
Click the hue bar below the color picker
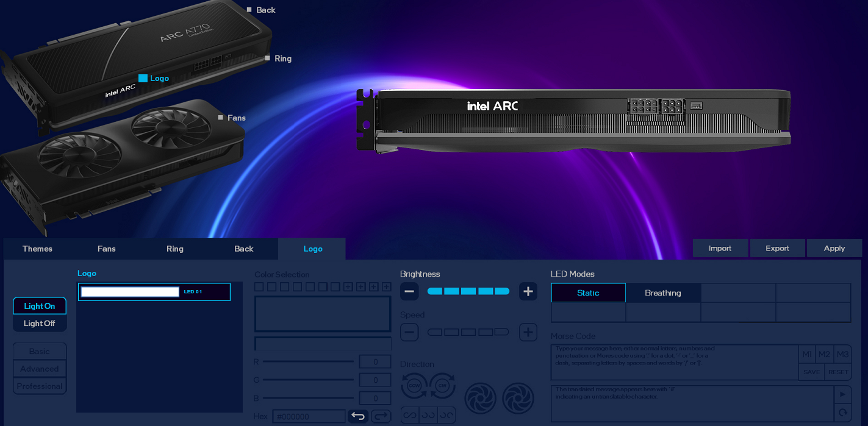click(x=323, y=344)
